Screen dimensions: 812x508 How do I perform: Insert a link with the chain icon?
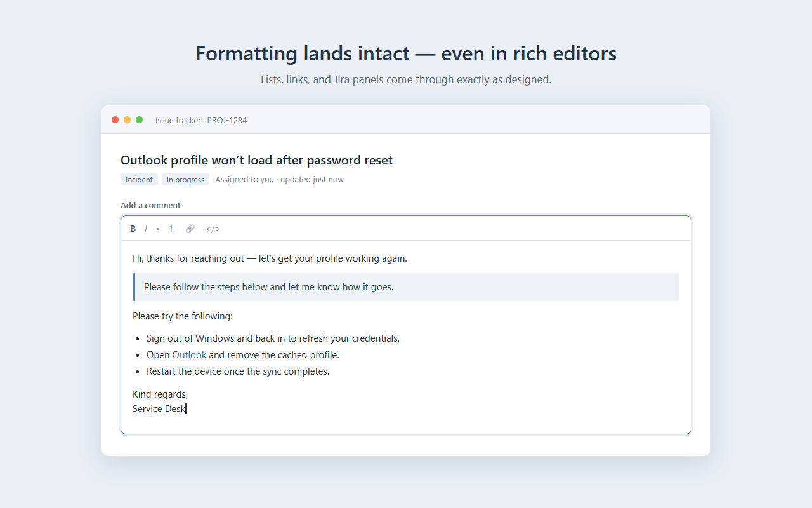pos(190,229)
